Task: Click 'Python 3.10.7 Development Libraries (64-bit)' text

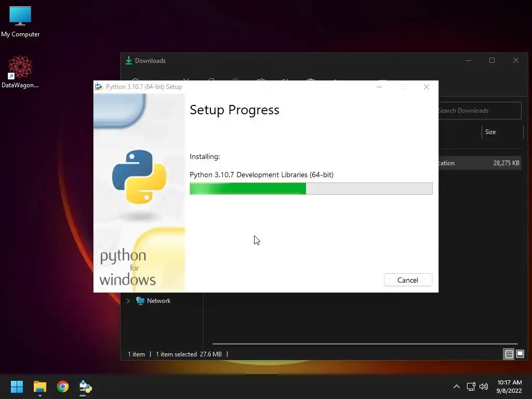Action: tap(262, 175)
